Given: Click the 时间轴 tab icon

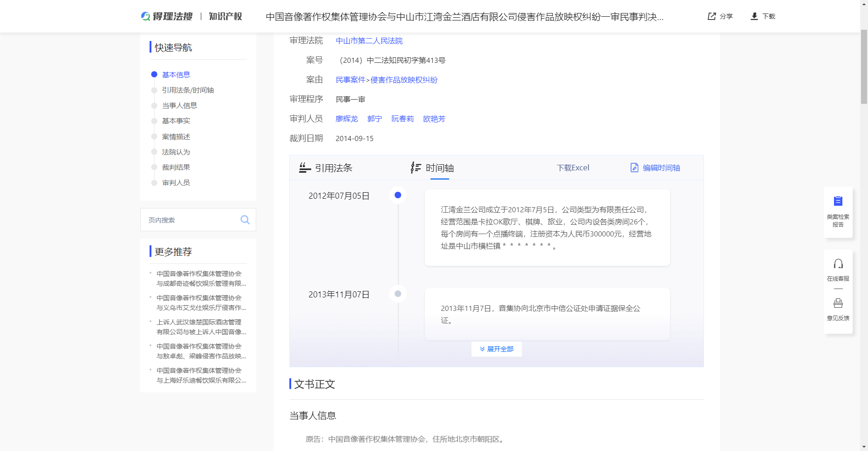Looking at the screenshot, I should (416, 168).
